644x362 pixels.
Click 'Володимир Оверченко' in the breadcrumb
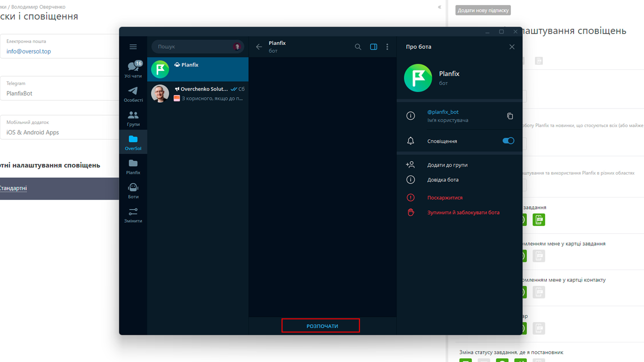(x=38, y=7)
